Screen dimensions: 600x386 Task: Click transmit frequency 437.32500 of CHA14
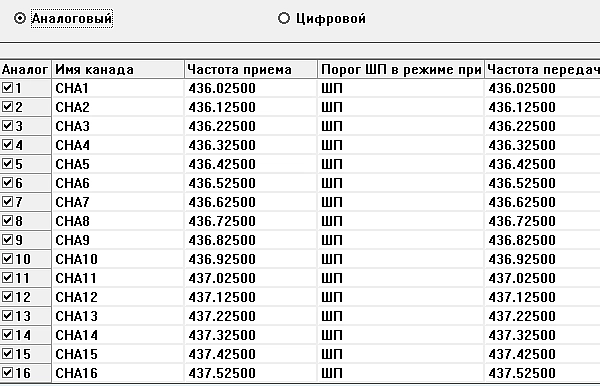[542, 335]
